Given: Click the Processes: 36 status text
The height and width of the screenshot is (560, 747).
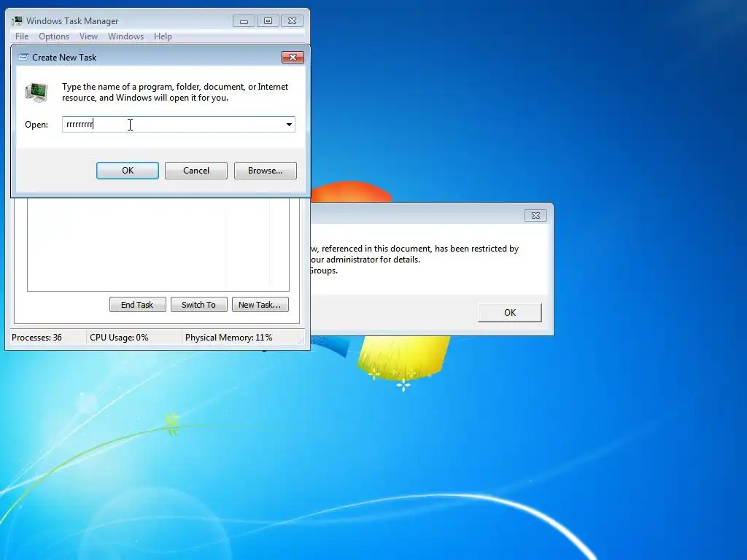Looking at the screenshot, I should [36, 337].
